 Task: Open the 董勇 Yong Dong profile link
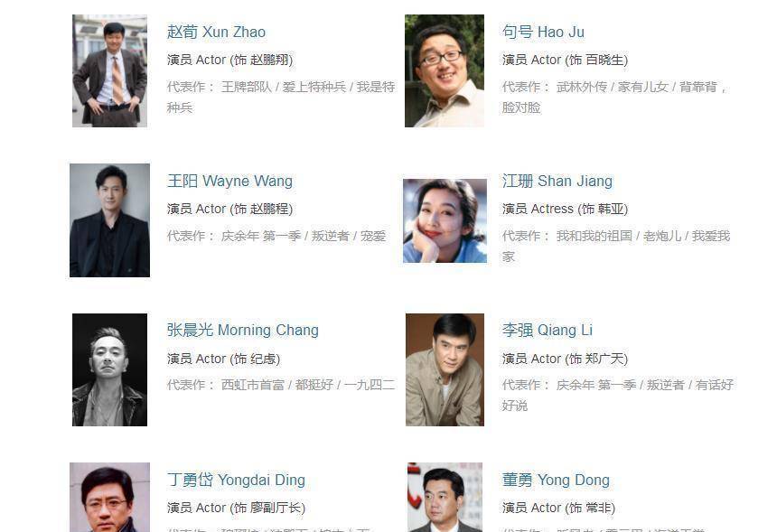pyautogui.click(x=556, y=480)
